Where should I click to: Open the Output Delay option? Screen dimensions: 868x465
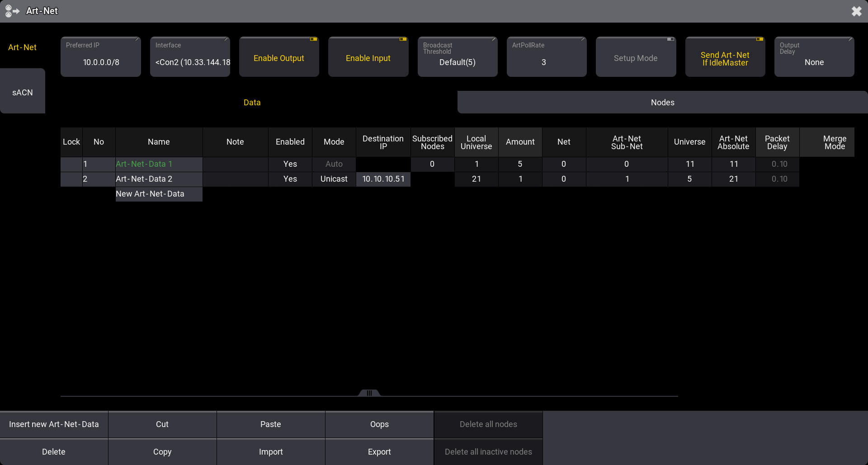tap(814, 57)
